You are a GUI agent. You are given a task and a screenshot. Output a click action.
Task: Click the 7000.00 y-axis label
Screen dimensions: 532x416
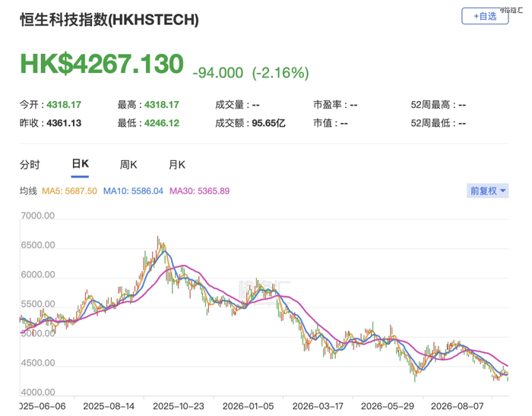[38, 216]
